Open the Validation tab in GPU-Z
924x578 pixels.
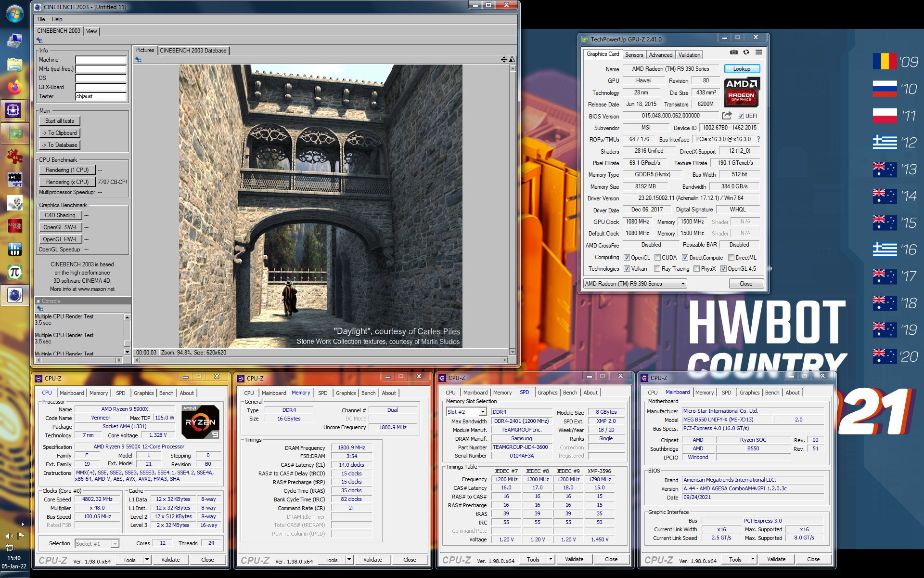click(x=689, y=55)
